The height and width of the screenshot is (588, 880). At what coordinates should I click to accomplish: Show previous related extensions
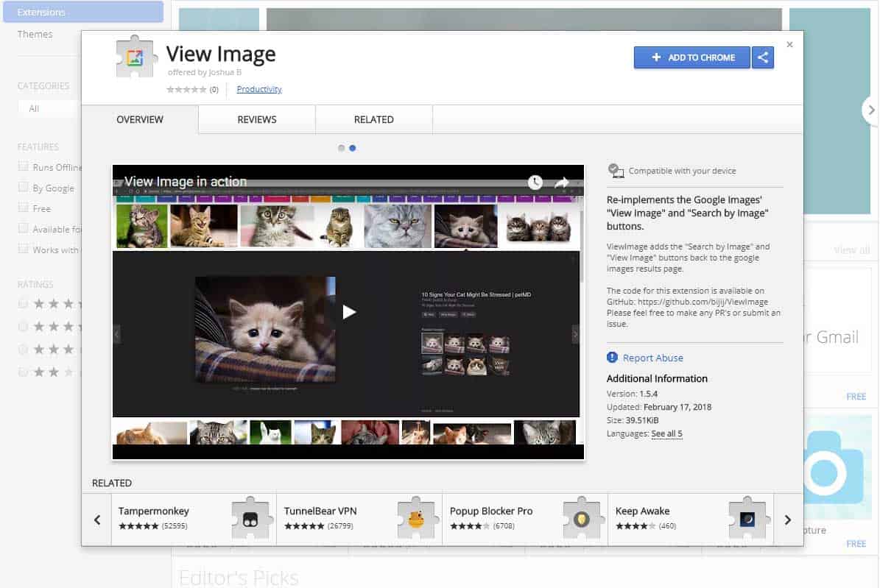click(97, 520)
